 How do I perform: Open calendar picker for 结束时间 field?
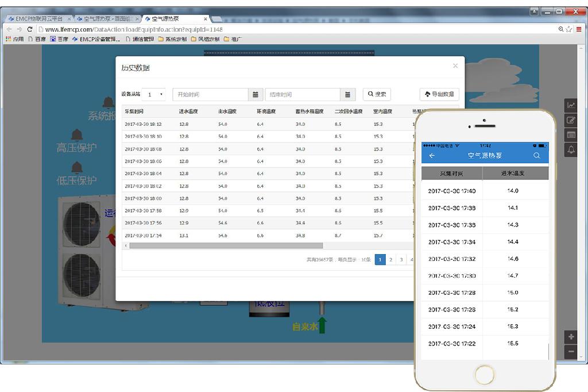pyautogui.click(x=347, y=94)
